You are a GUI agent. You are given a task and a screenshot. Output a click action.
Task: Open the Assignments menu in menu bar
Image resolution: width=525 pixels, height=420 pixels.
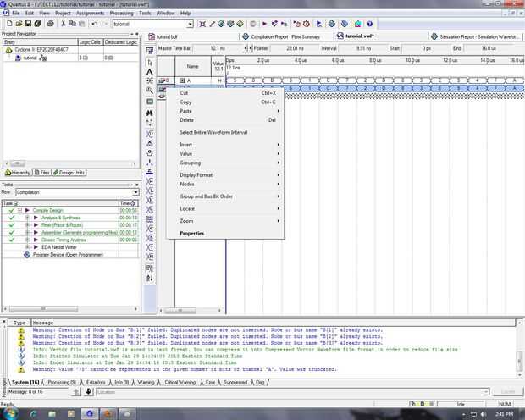(91, 13)
